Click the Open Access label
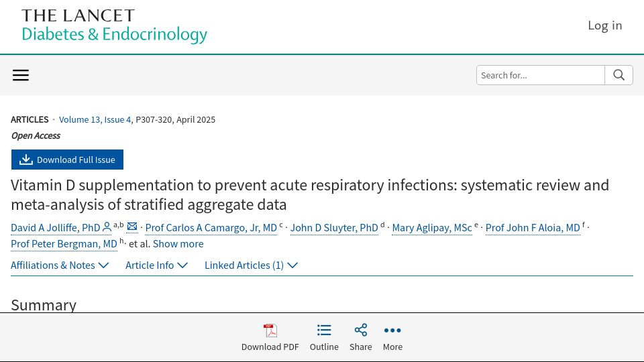This screenshot has height=362, width=644. tap(36, 135)
